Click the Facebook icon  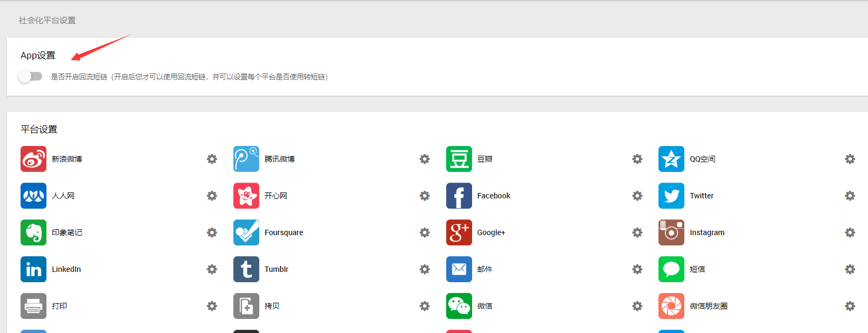pos(459,196)
